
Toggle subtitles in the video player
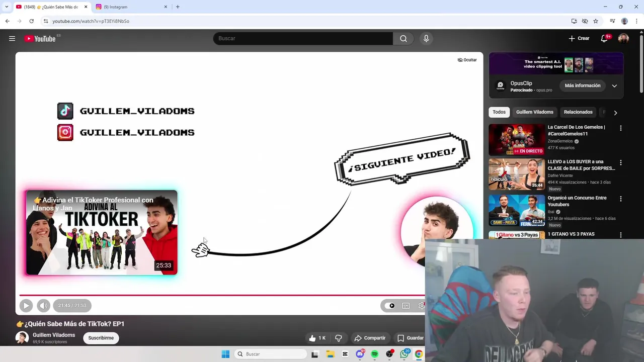(x=406, y=306)
